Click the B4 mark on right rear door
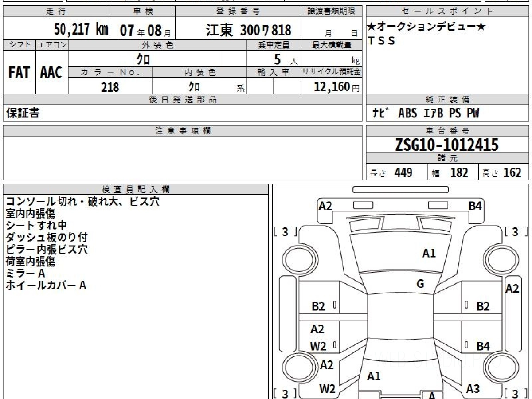This screenshot has height=399, width=532. pos(483,346)
